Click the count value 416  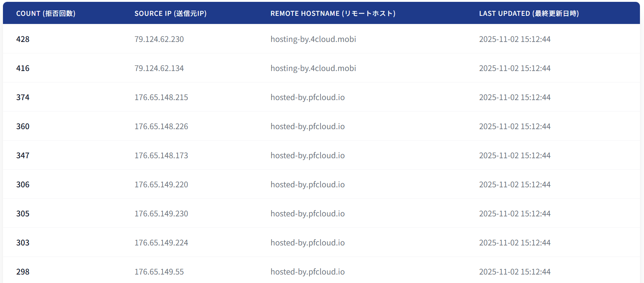(23, 68)
